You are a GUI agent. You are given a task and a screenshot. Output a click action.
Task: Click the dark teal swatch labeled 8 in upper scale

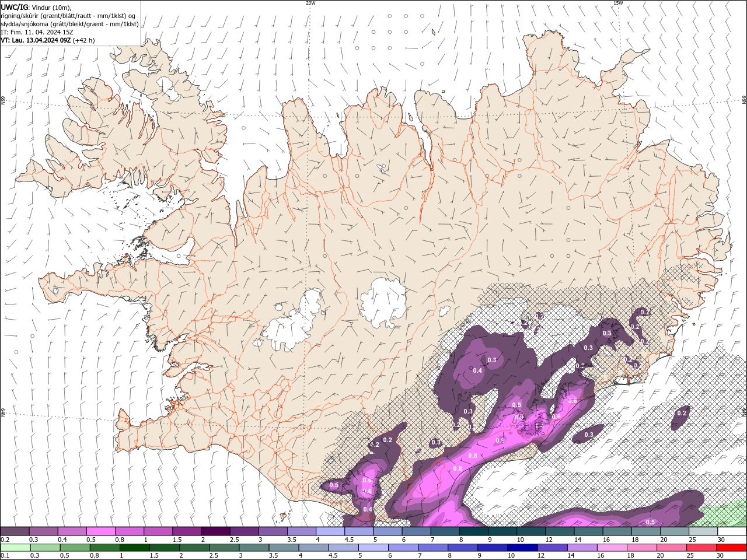point(473,531)
